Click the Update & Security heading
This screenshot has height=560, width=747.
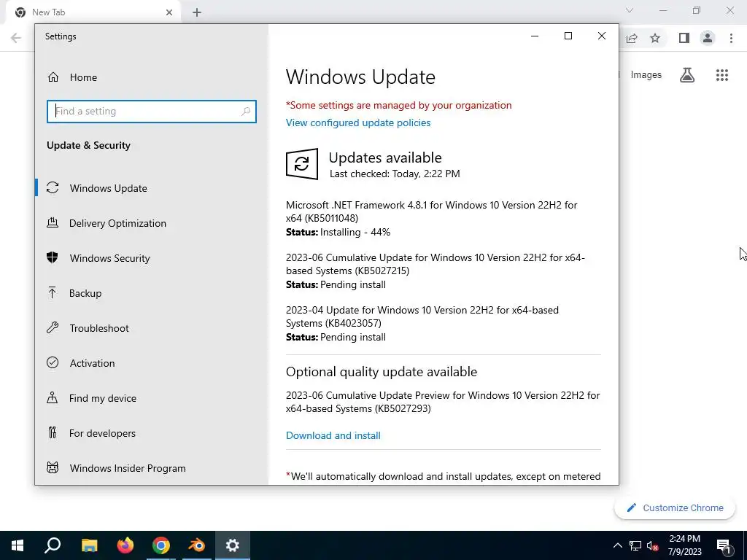88,145
